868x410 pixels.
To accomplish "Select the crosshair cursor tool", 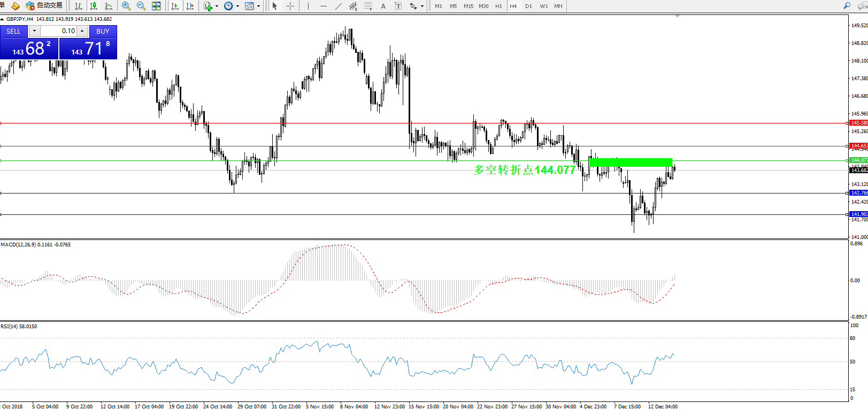I will click(x=290, y=6).
